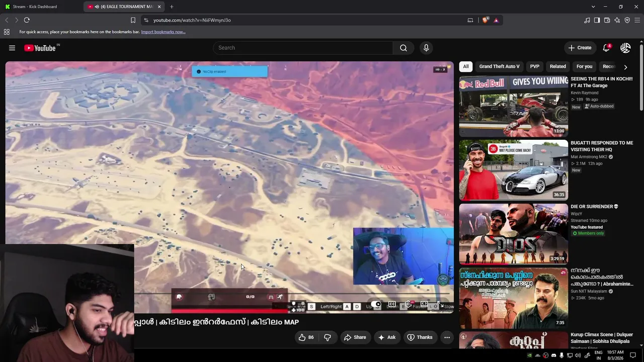Open BUGATTI RESPONDED TO ME video title
Image resolution: width=644 pixels, height=362 pixels.
(x=602, y=146)
